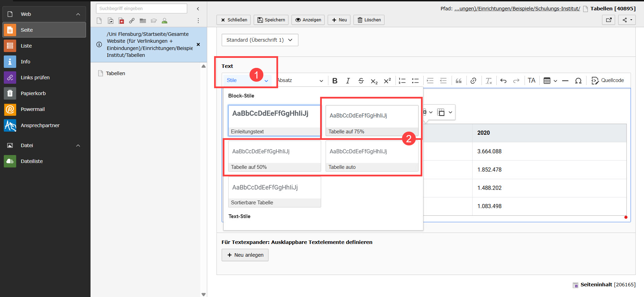The width and height of the screenshot is (644, 297).
Task: Choose the 'Sortierbare Tabelle' style
Action: [x=274, y=192]
